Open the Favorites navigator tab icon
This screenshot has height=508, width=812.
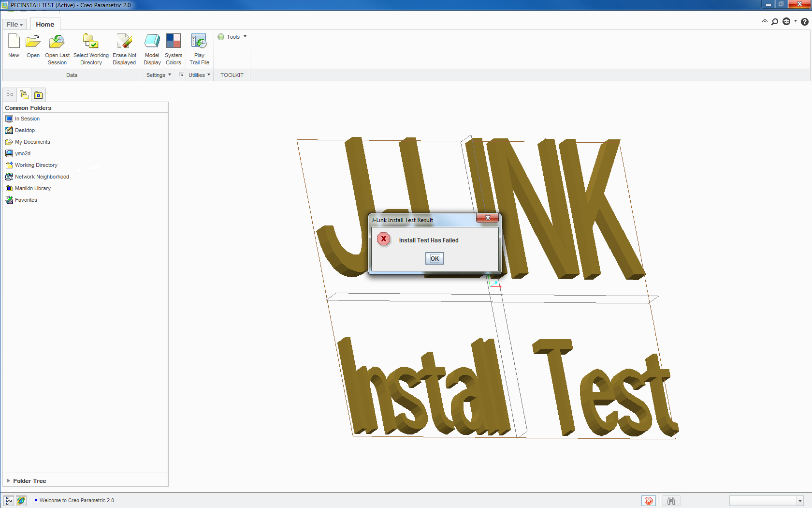coord(39,95)
